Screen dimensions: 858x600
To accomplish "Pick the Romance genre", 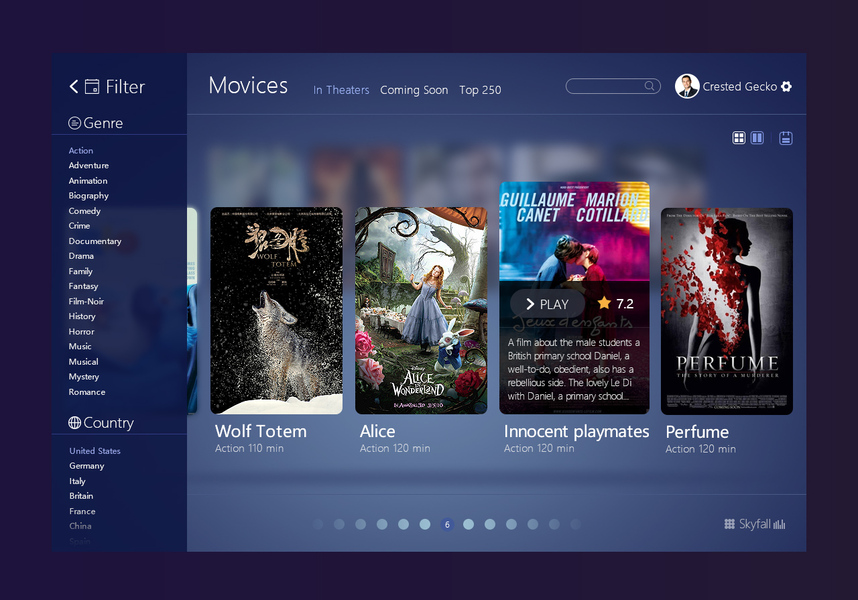I will click(x=87, y=392).
